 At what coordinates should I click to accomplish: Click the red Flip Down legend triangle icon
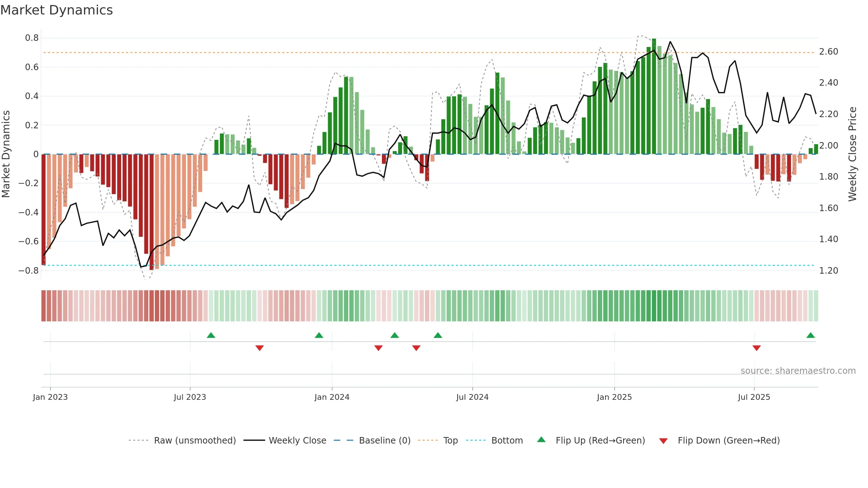663,441
